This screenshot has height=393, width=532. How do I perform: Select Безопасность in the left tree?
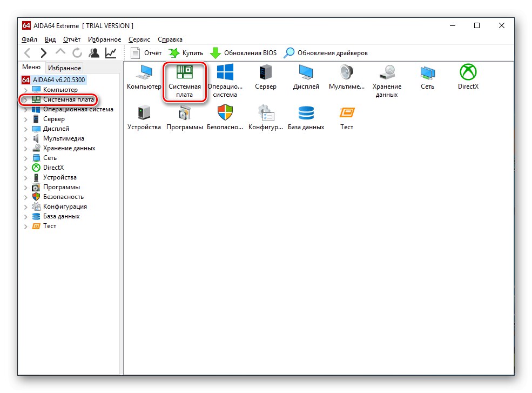(x=63, y=197)
